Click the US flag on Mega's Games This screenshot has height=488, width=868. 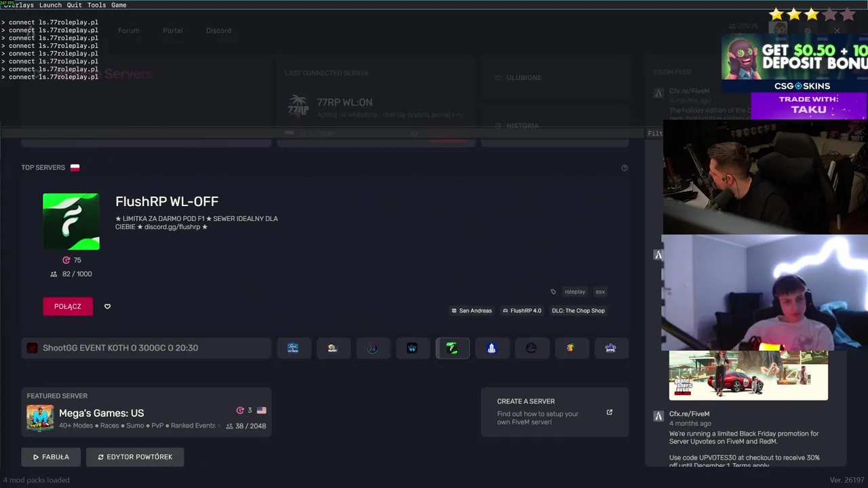[262, 411]
